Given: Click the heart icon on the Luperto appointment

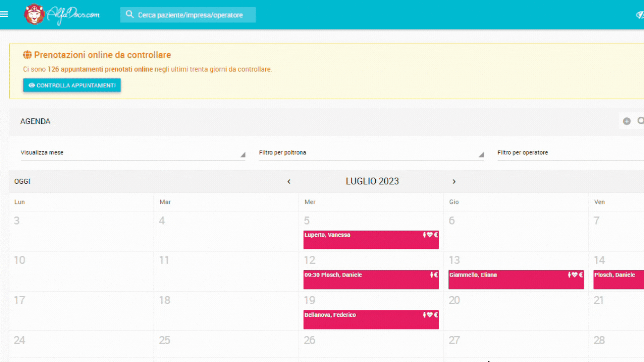Looking at the screenshot, I should [x=430, y=235].
